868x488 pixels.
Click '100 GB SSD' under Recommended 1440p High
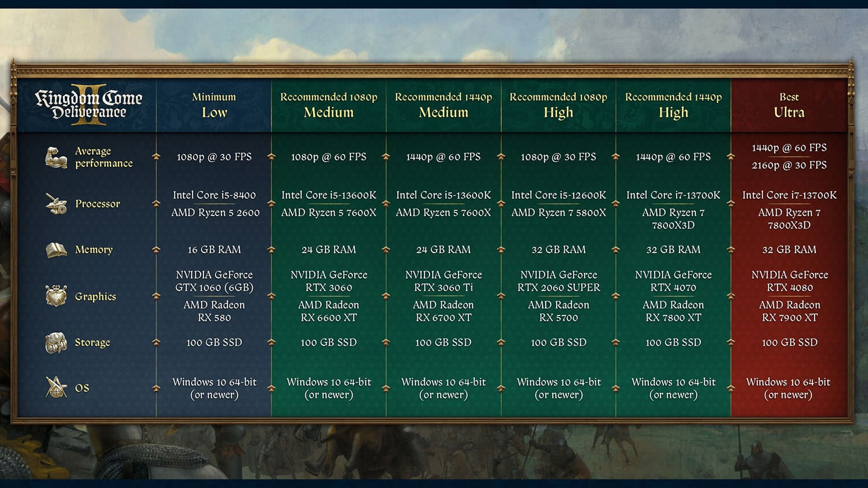coord(673,343)
